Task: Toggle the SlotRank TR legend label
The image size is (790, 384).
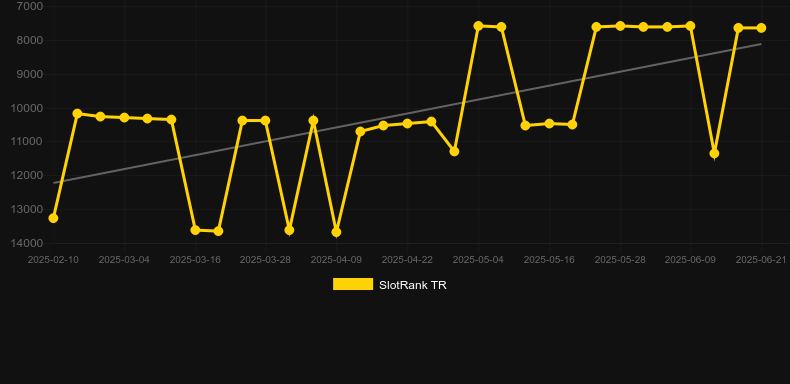Action: click(413, 285)
